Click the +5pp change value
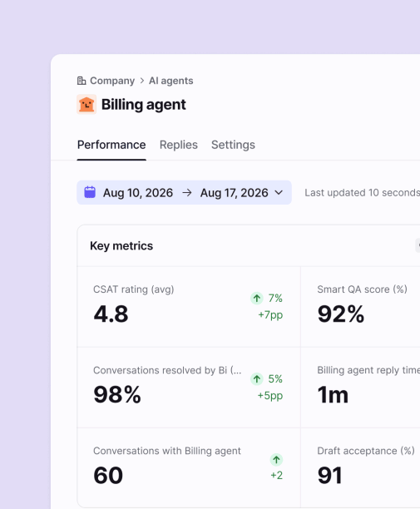This screenshot has height=509, width=420. (270, 396)
